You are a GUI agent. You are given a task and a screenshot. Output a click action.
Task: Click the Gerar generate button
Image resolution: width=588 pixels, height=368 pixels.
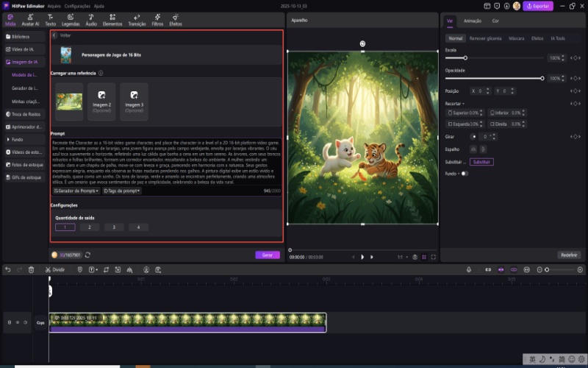268,255
